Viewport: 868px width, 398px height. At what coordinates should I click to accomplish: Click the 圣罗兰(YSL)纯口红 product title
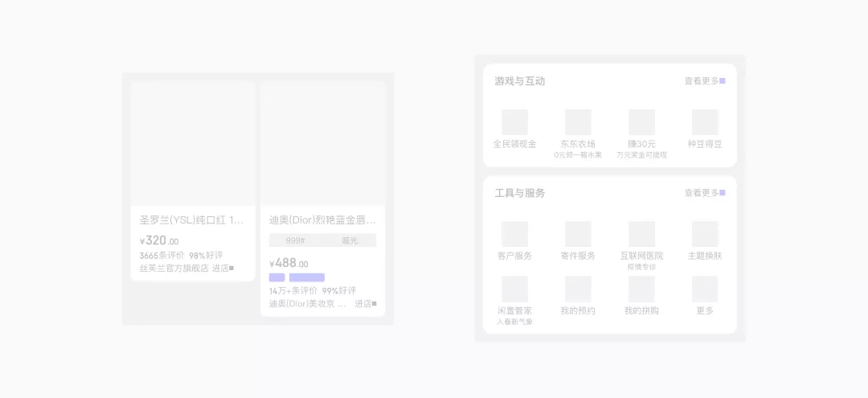point(191,220)
